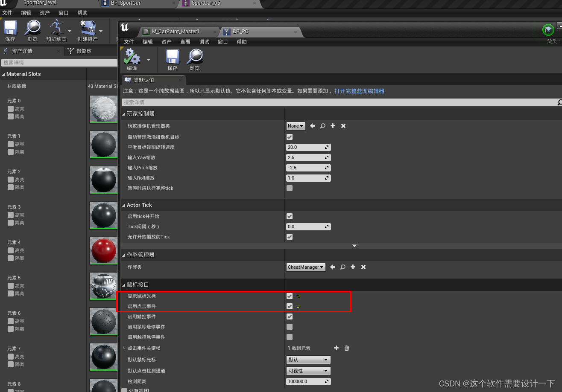Open the 调试 menu in the BP_PC window
This screenshot has height=392, width=562.
(204, 42)
